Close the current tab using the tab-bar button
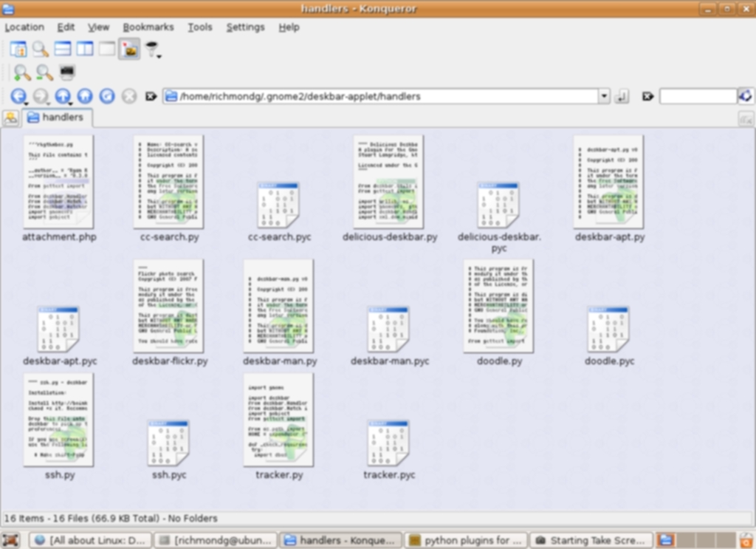Viewport: 756px width, 549px height. click(746, 119)
